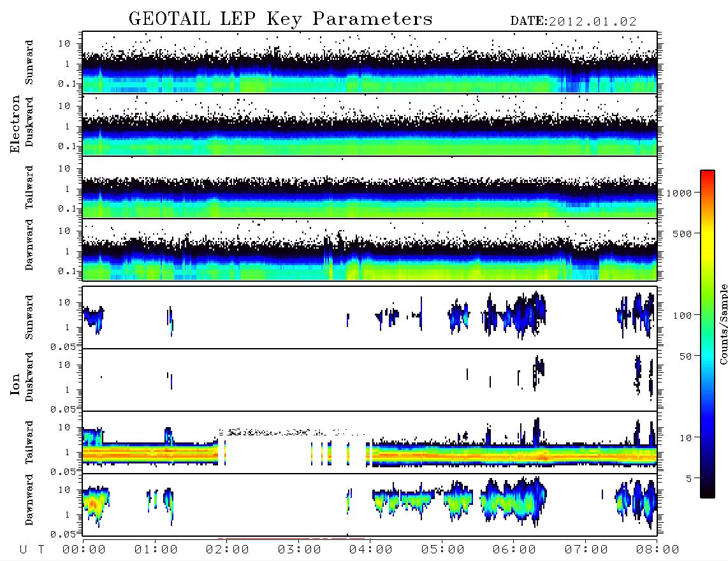The width and height of the screenshot is (728, 561).
Task: Click the '07:00' time tick label
Action: point(586,550)
